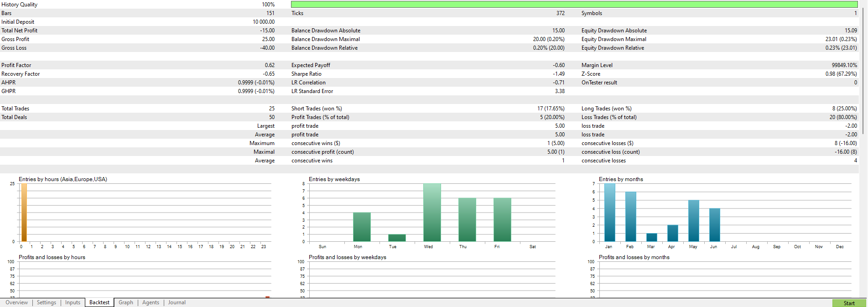Click the Jan bar in Entries by months
The width and height of the screenshot is (868, 307).
(609, 213)
